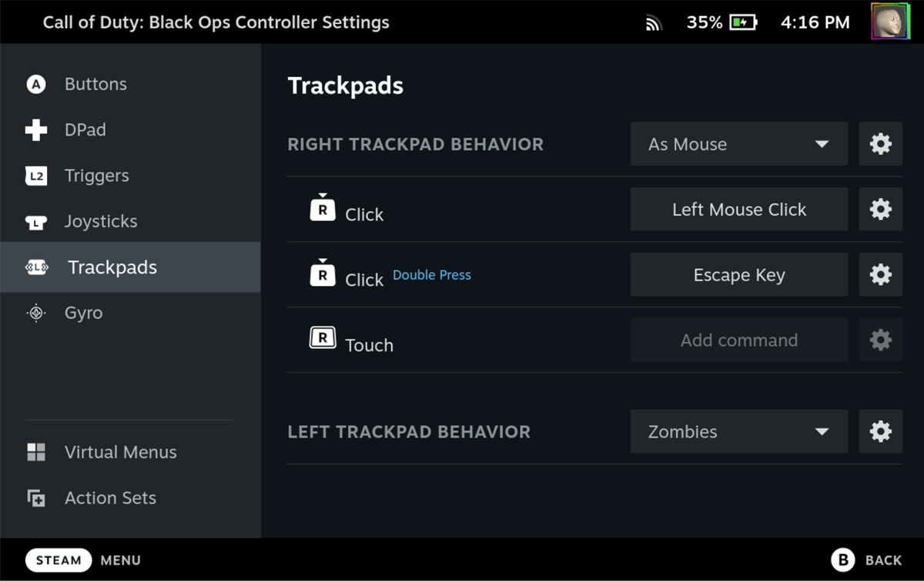This screenshot has height=581, width=924.
Task: Switch to the DPad section
Action: click(85, 130)
